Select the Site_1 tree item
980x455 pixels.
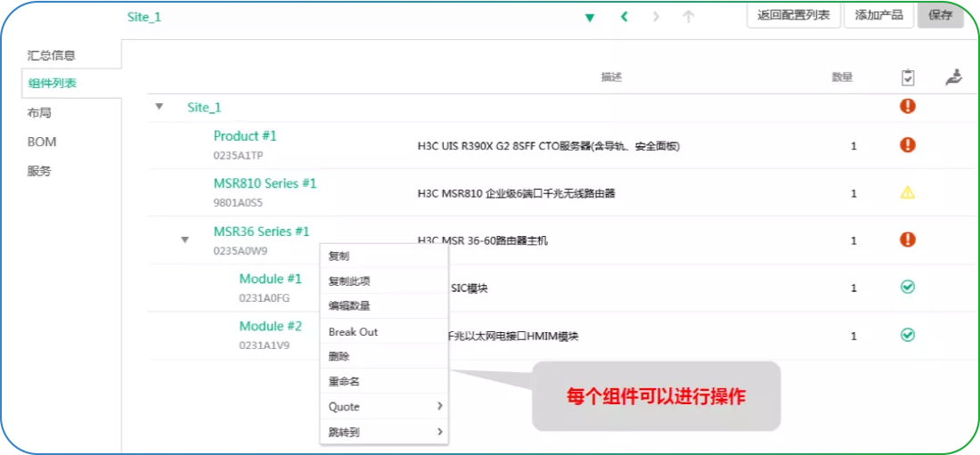pos(204,108)
